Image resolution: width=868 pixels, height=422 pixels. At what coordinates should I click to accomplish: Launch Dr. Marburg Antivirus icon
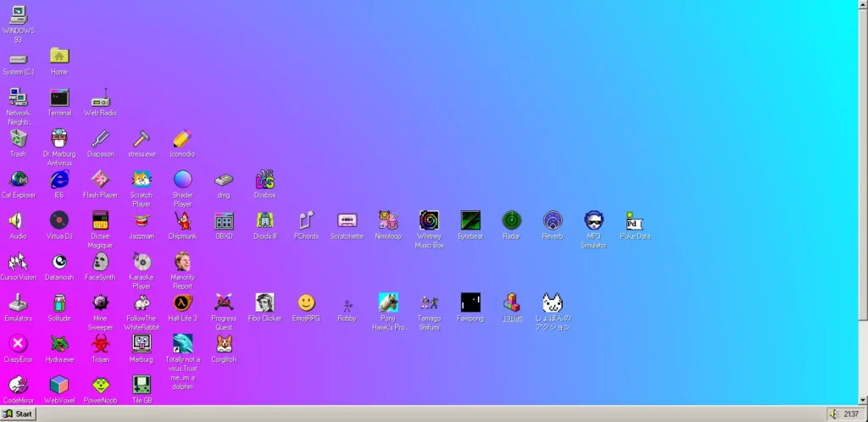pyautogui.click(x=59, y=138)
